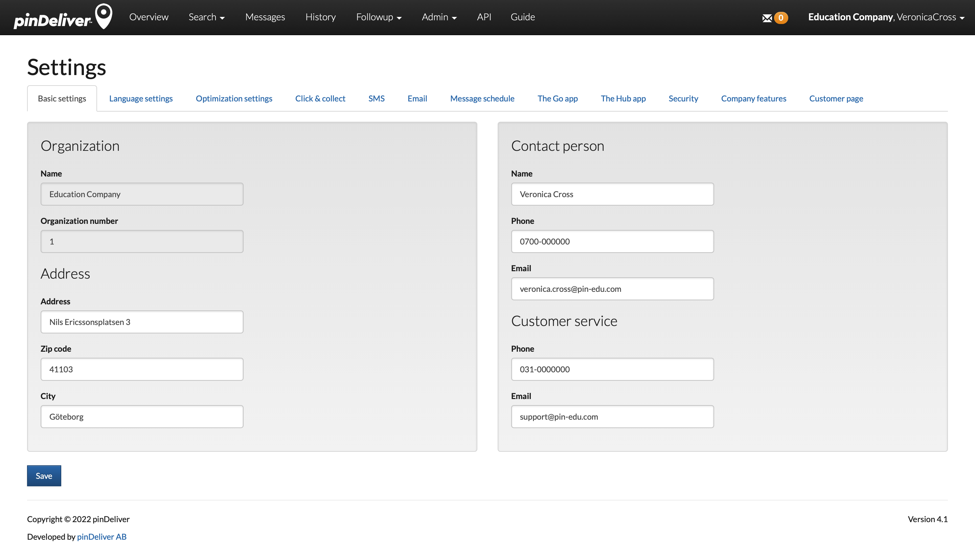The image size is (975, 560).
Task: Open History in the navbar
Action: [x=320, y=17]
